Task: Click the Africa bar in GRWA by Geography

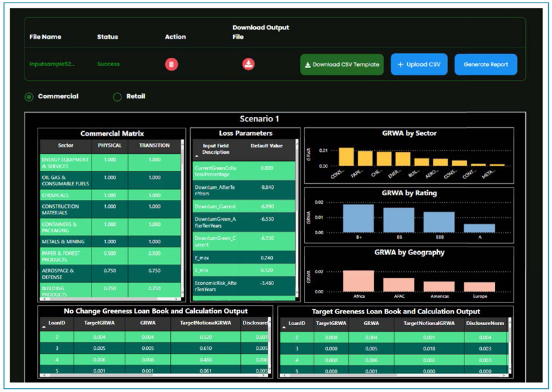Action: click(x=358, y=281)
